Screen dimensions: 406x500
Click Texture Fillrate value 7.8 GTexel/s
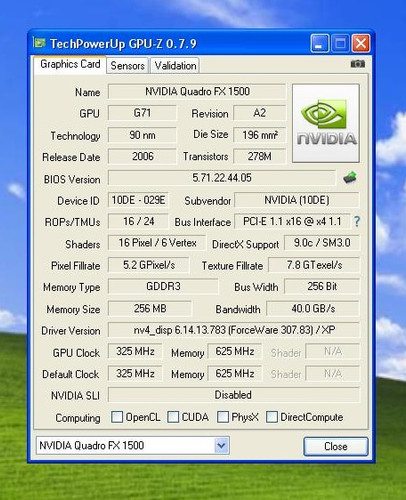pyautogui.click(x=314, y=265)
